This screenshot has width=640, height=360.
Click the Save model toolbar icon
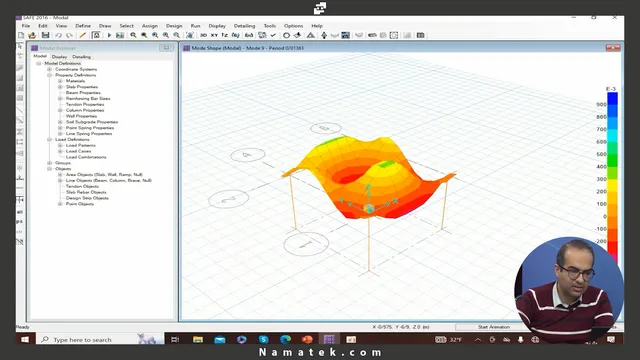coord(45,36)
